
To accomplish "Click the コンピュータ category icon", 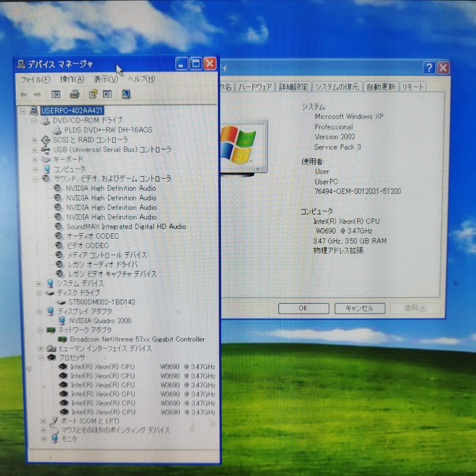I will 47,169.
